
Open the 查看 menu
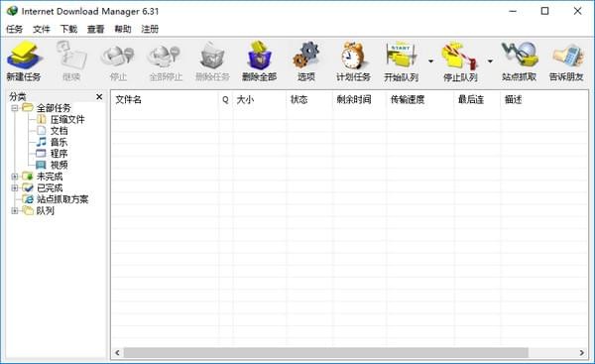tap(95, 29)
